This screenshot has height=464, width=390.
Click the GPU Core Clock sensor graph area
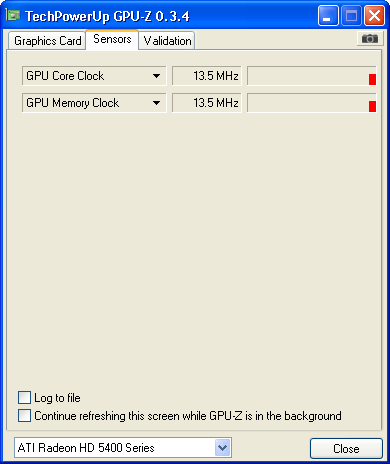pyautogui.click(x=312, y=76)
